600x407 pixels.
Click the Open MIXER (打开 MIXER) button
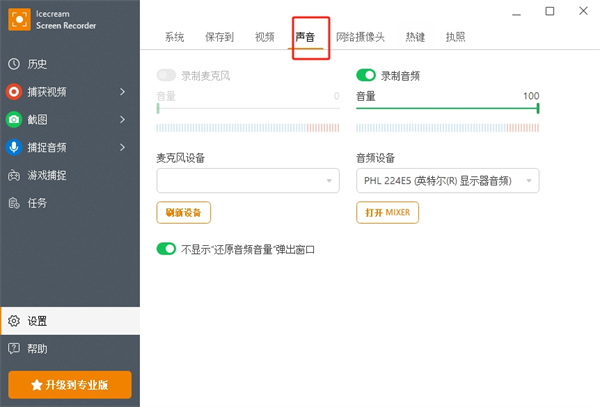(387, 212)
